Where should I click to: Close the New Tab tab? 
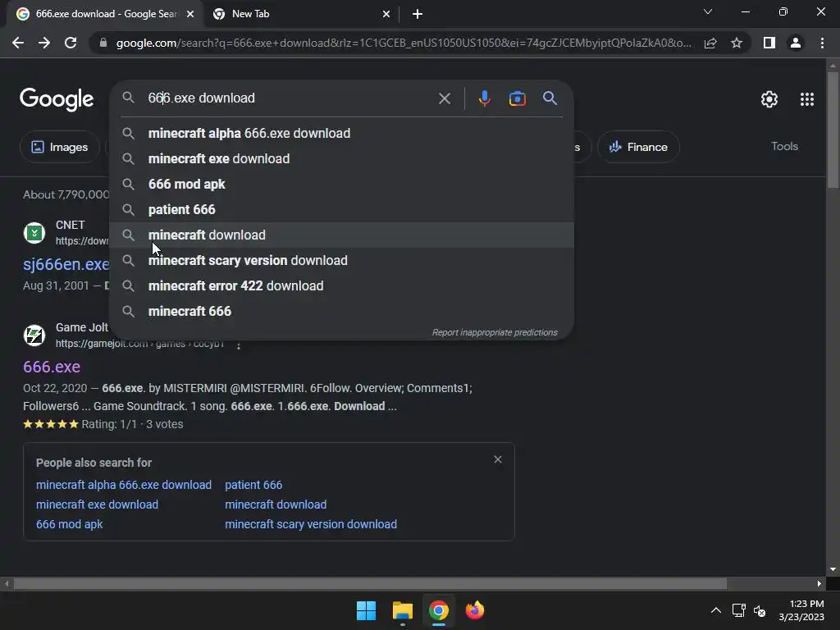pyautogui.click(x=386, y=14)
